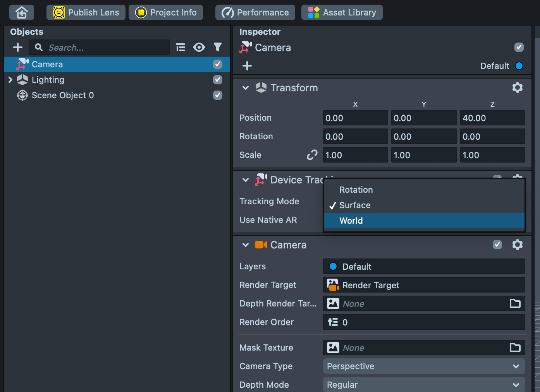Toggle Camera component enabled checkbox

497,245
